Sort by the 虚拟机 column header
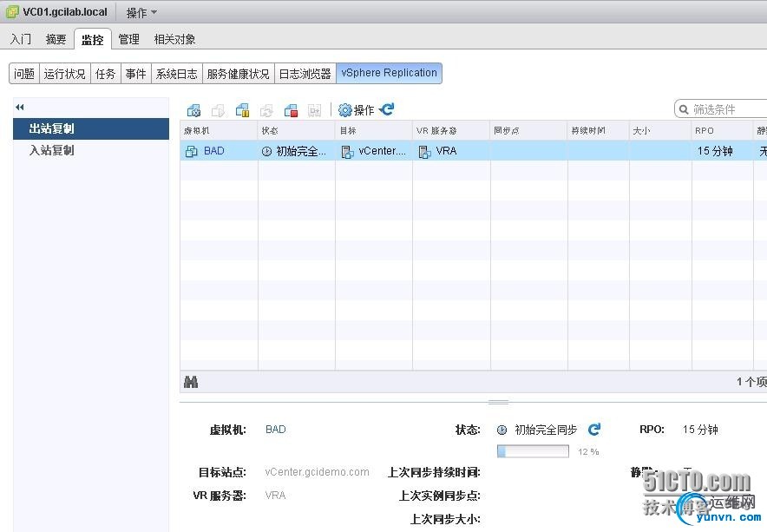Image resolution: width=767 pixels, height=532 pixels. click(x=219, y=131)
